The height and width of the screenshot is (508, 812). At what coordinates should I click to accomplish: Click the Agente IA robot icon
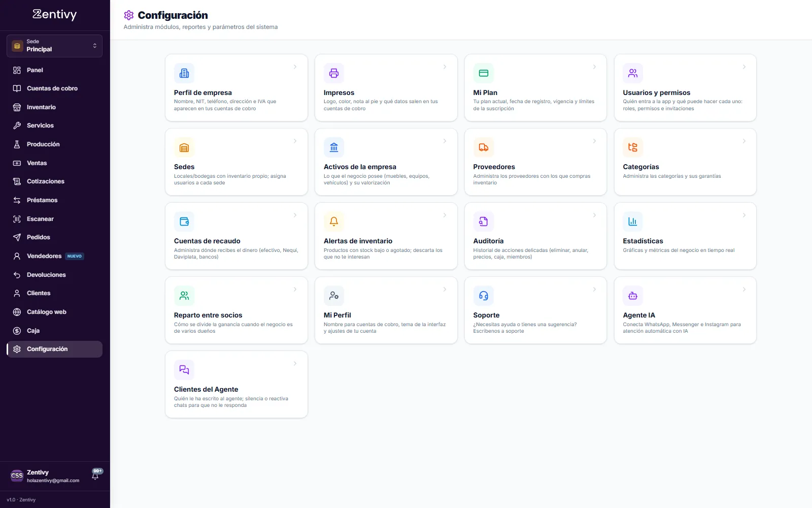click(x=633, y=296)
